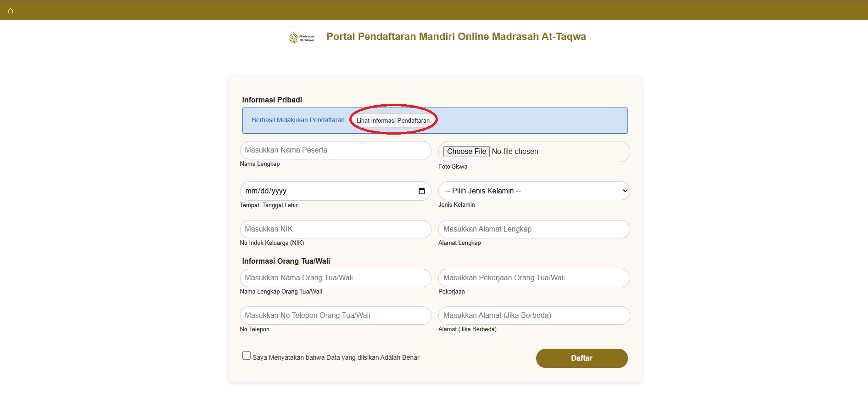868x396 pixels.
Task: Click the Choose File button
Action: 466,152
